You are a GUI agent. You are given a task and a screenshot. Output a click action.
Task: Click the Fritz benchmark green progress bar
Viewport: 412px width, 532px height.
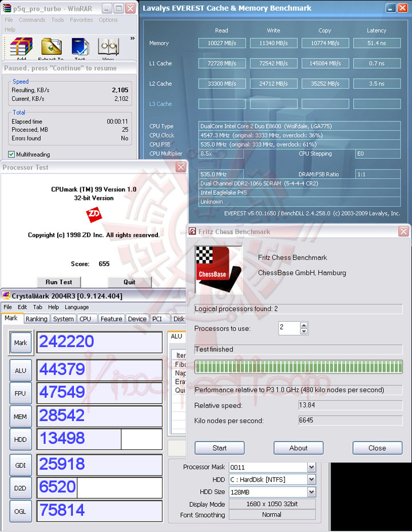pos(298,367)
